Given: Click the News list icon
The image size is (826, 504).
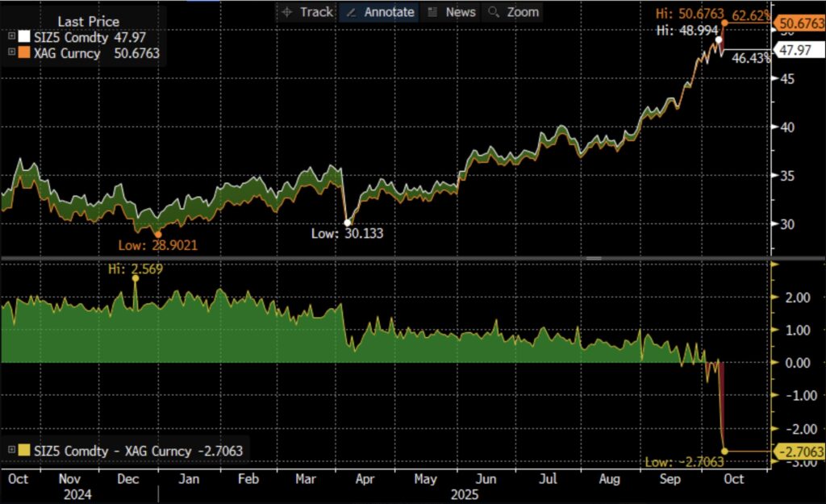Looking at the screenshot, I should click(432, 12).
